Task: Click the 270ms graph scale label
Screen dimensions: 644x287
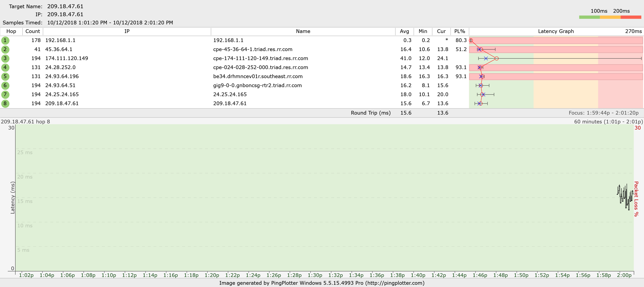Action: click(x=634, y=31)
